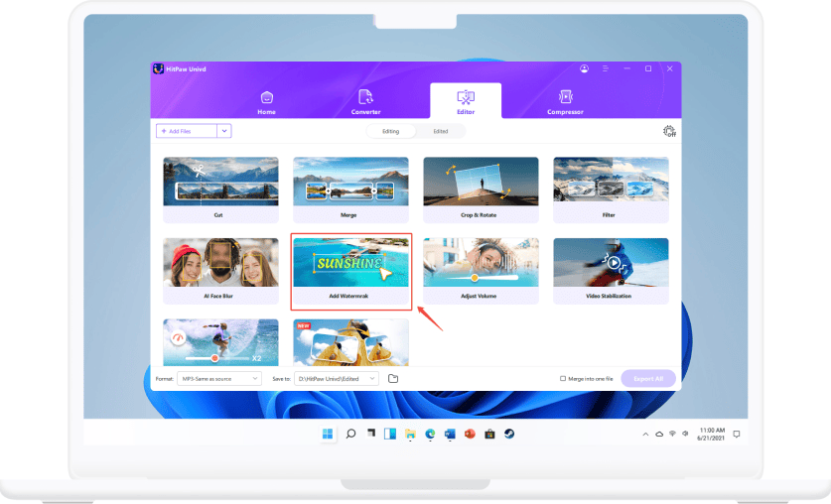Close the HitPaw Univd window
This screenshot has height=504, width=831.
(x=670, y=68)
